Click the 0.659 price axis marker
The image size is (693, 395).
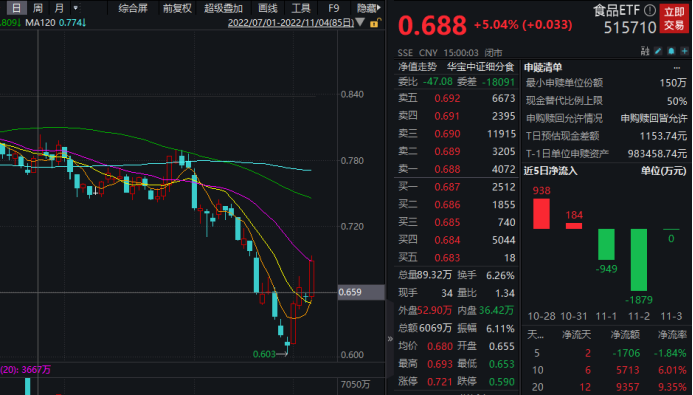361,292
